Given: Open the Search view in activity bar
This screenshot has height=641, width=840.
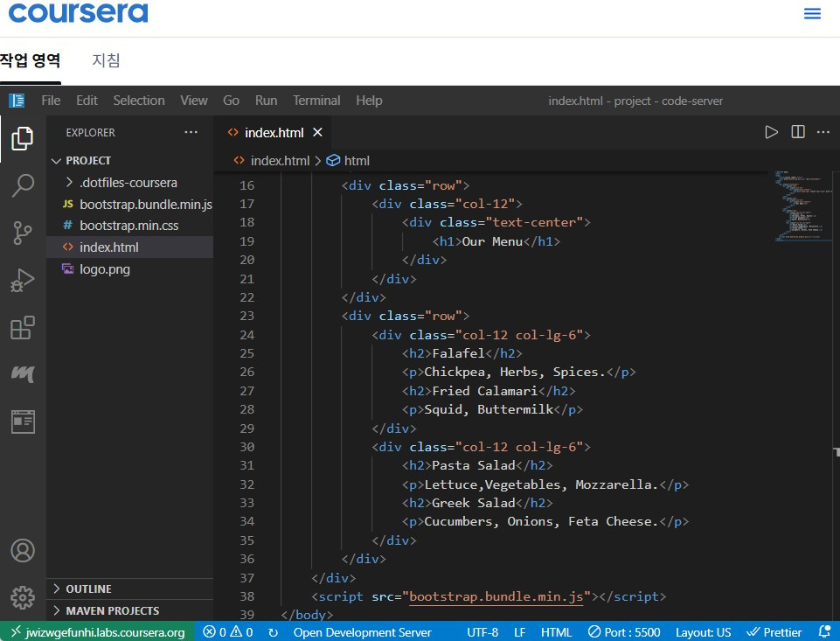Looking at the screenshot, I should [x=23, y=185].
